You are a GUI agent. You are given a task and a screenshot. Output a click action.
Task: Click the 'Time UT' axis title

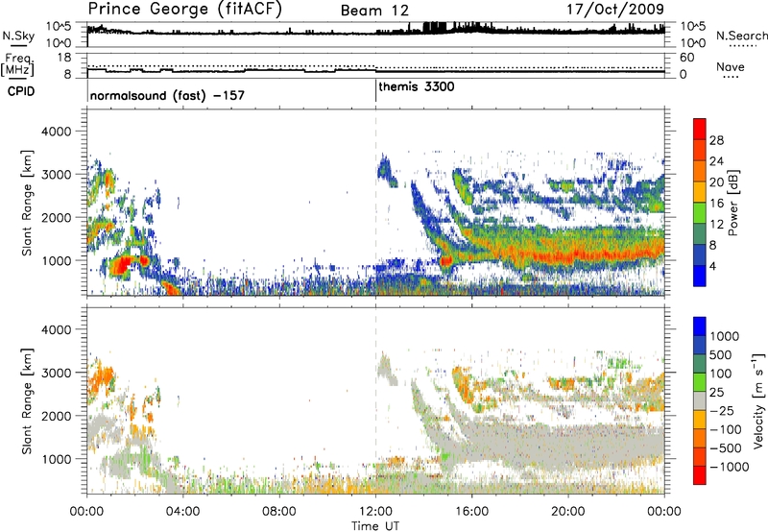click(x=375, y=526)
